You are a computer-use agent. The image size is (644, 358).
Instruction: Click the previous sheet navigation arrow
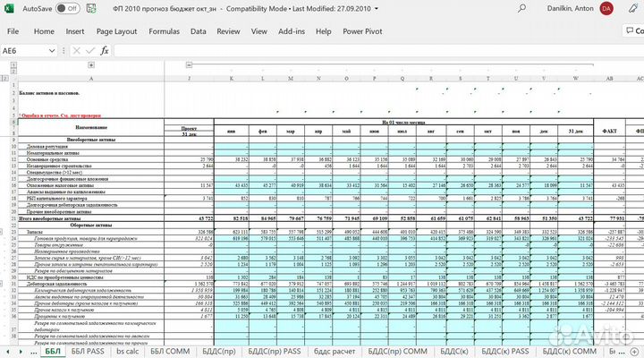pyautogui.click(x=7, y=352)
